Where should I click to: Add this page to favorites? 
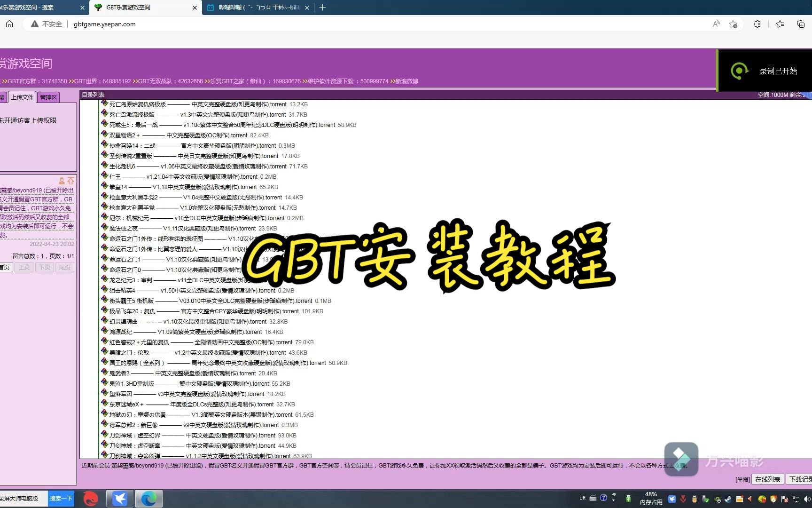tap(733, 24)
